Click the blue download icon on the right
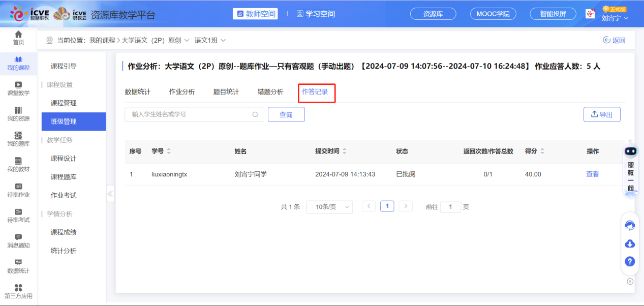 [x=630, y=243]
